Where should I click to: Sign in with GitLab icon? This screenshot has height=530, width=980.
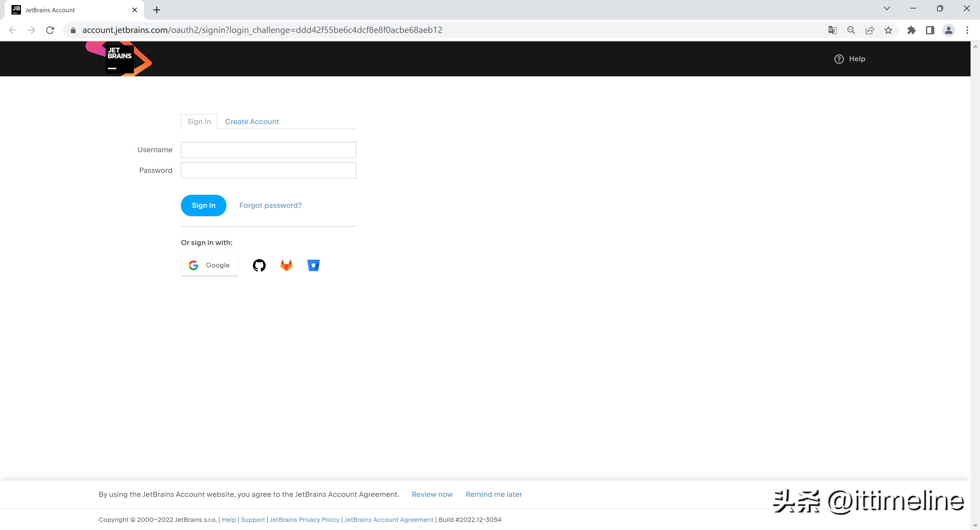coord(286,265)
